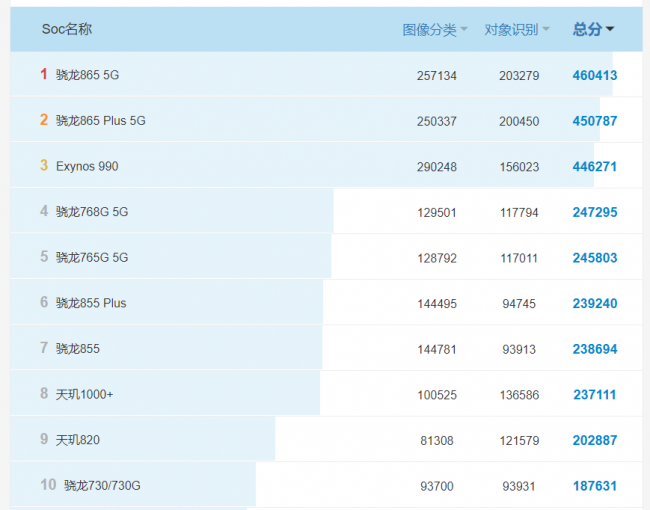
Task: Click object recognition value 117011
Action: [x=519, y=258]
